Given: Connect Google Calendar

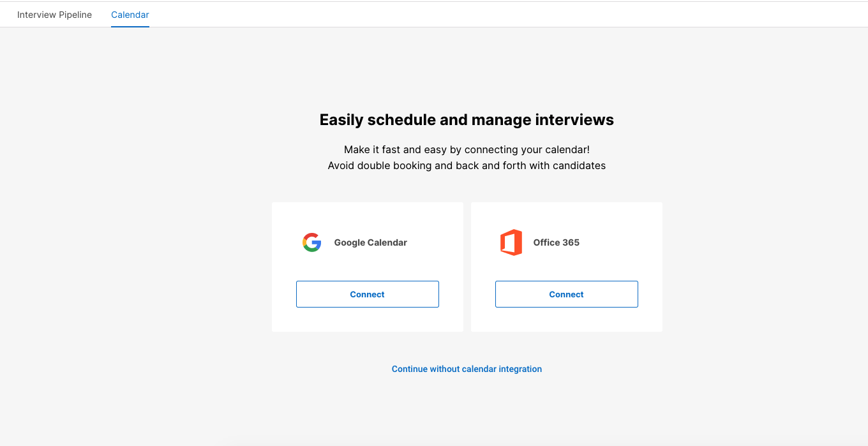Looking at the screenshot, I should [368, 294].
